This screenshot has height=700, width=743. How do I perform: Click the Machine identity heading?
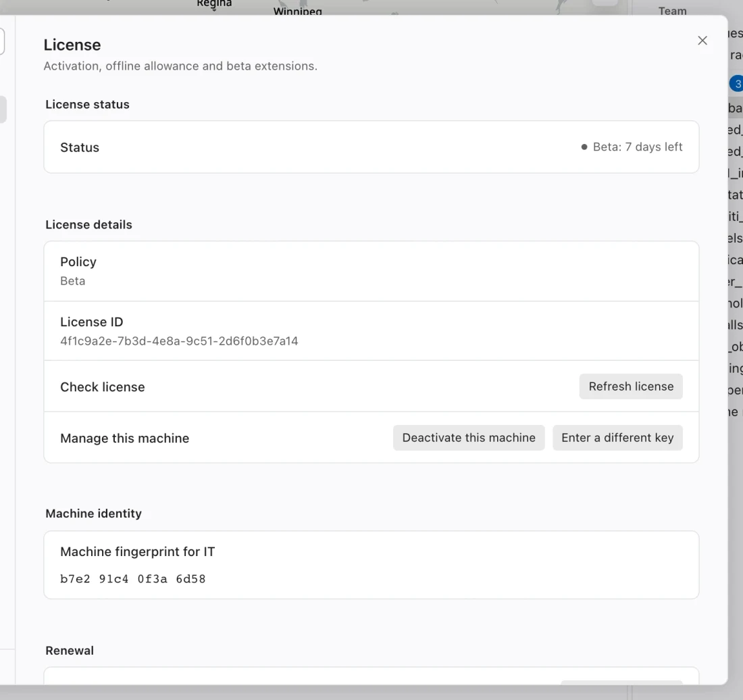(x=93, y=514)
